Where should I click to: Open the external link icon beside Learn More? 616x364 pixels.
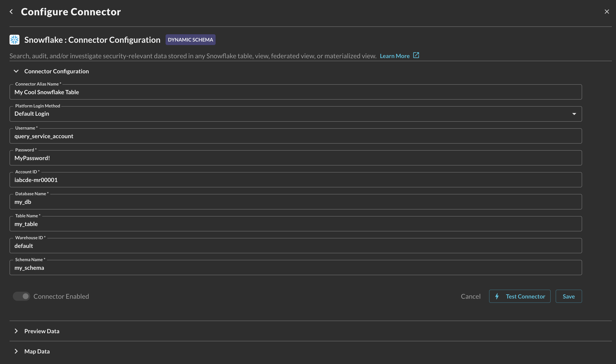tap(416, 55)
